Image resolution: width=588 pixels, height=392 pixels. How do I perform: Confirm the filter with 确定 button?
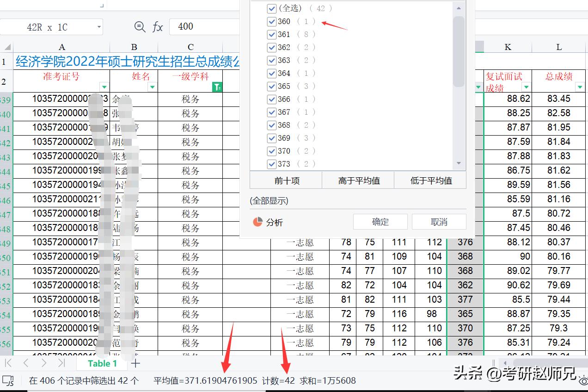coord(380,222)
